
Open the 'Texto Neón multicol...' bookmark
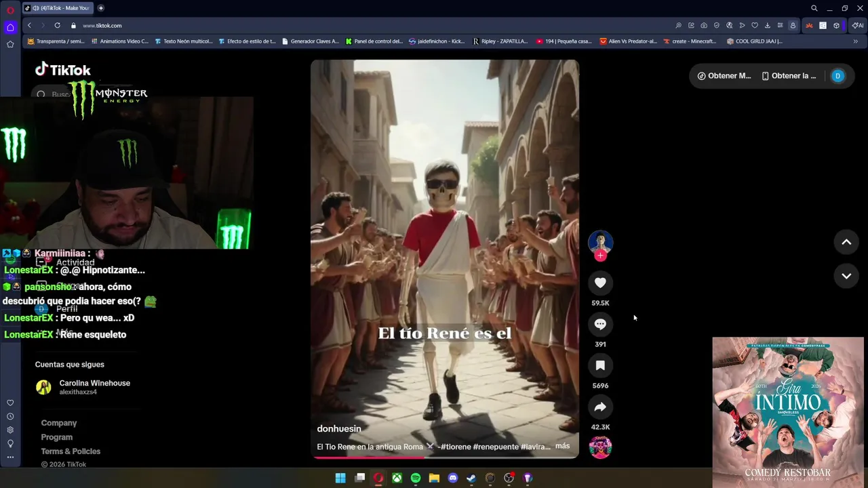[184, 41]
